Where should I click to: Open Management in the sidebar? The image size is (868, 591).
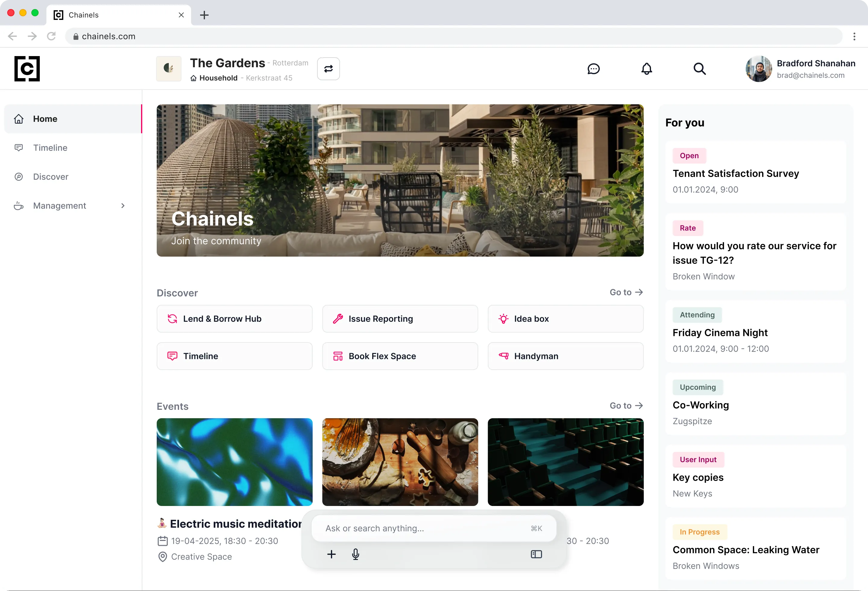coord(73,205)
